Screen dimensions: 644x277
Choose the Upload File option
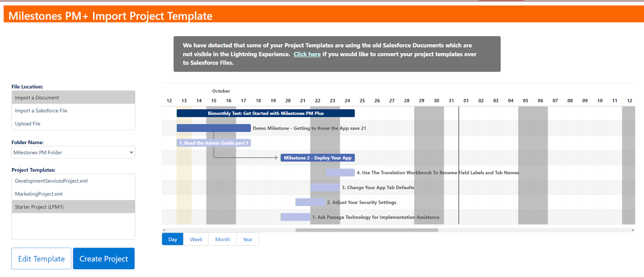tap(73, 123)
